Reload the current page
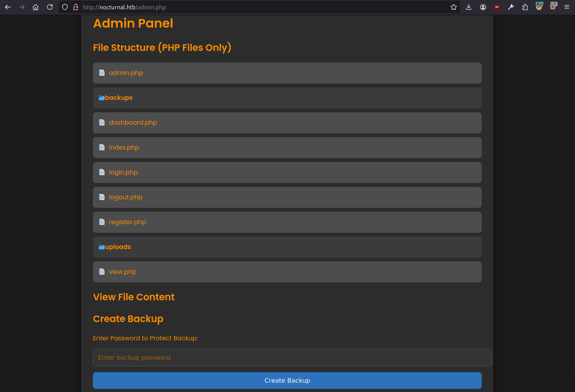Image resolution: width=575 pixels, height=392 pixels. (50, 7)
